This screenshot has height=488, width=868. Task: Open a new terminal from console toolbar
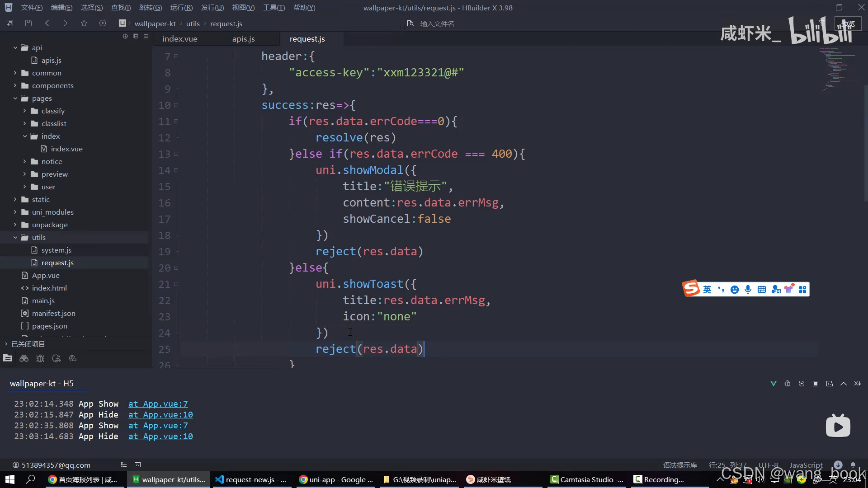(830, 384)
